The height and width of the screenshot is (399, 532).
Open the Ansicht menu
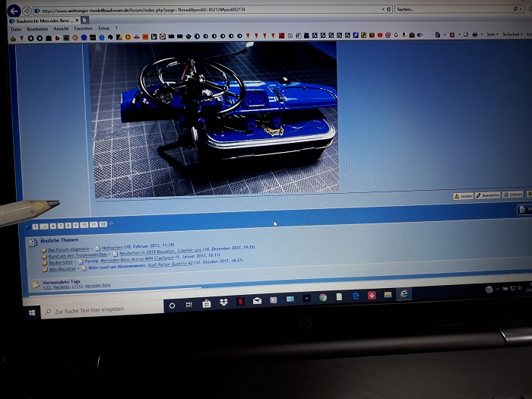(x=61, y=28)
